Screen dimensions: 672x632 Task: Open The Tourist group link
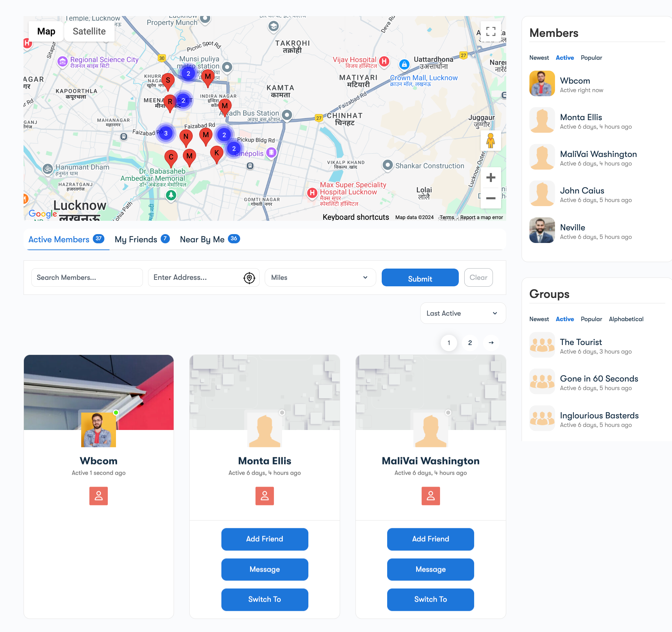(x=581, y=342)
